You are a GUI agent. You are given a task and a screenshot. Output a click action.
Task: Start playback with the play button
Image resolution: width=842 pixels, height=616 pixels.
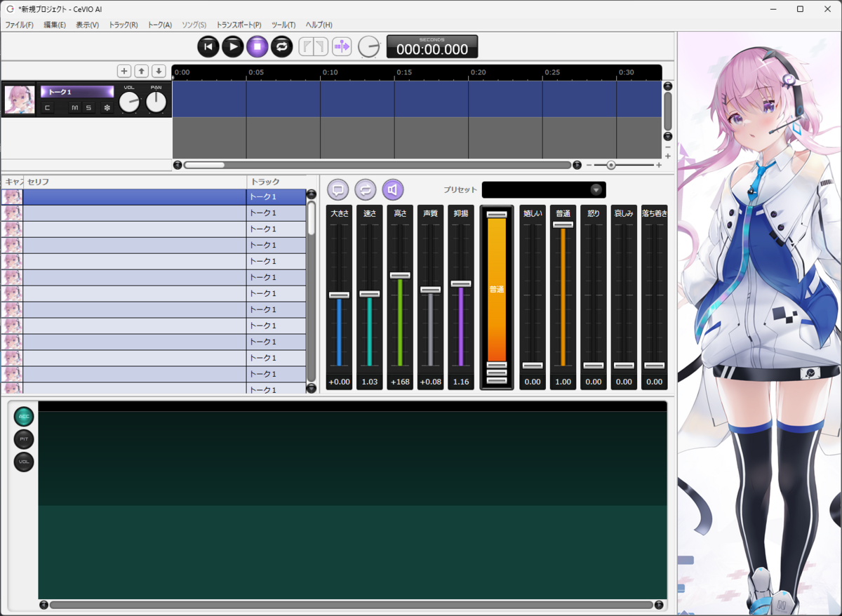(233, 47)
